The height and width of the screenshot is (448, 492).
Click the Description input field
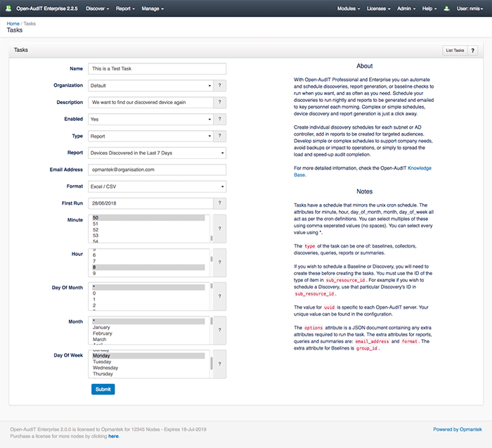tap(150, 103)
